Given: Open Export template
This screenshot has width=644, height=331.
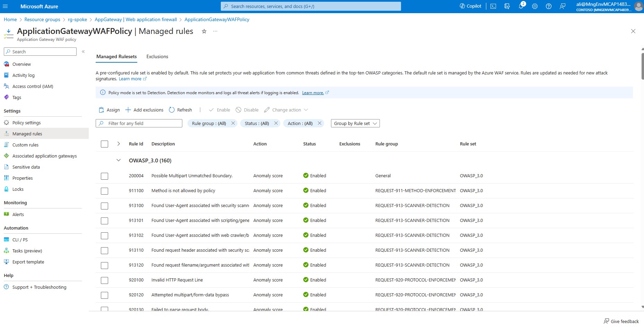Looking at the screenshot, I should pyautogui.click(x=28, y=262).
